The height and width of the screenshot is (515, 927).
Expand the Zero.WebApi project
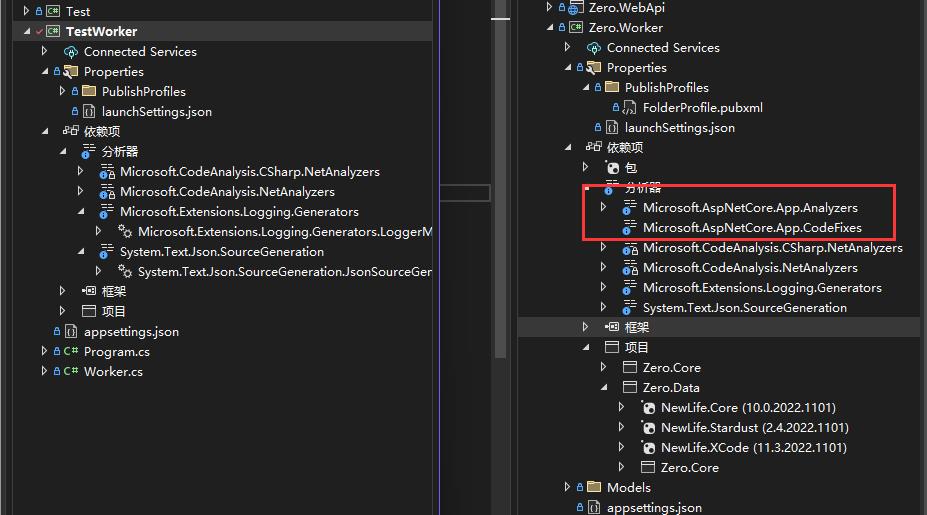[549, 7]
